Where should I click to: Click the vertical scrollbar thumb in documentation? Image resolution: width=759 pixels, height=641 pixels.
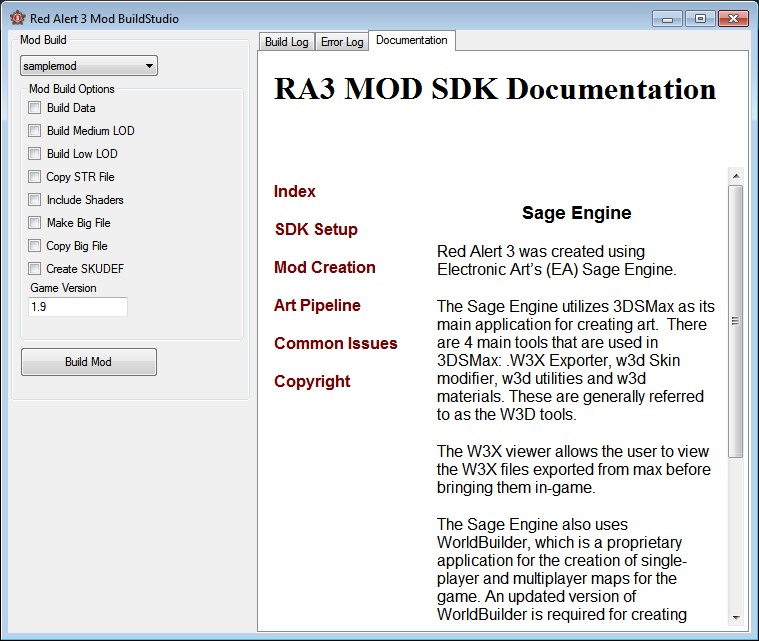[736, 321]
